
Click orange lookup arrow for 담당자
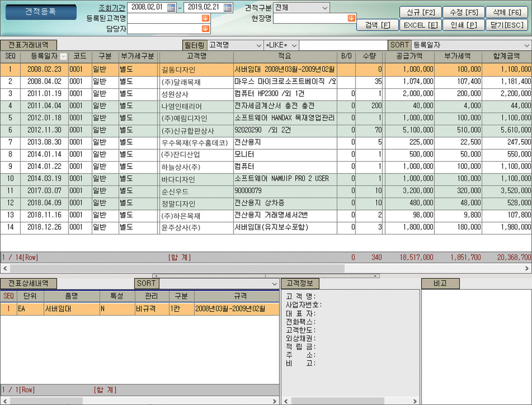coord(205,29)
